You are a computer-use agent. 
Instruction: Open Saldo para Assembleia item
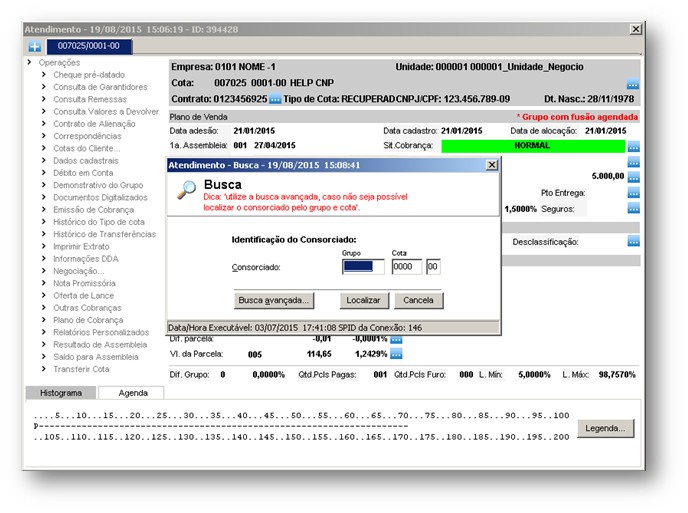pos(96,357)
